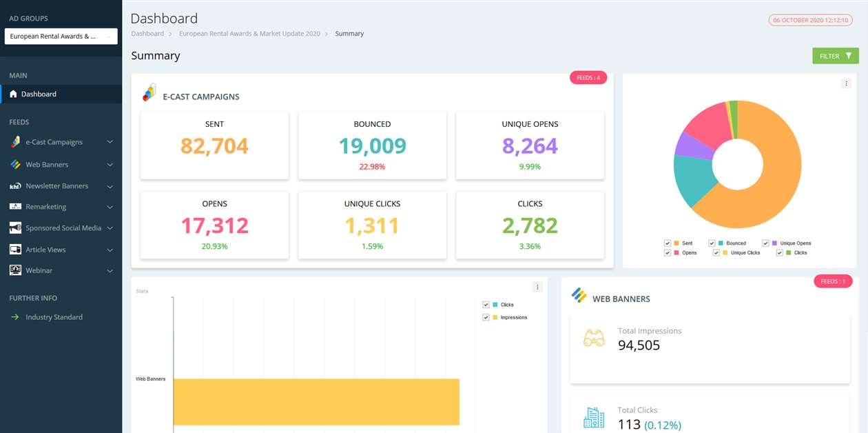Click the Sponsored Social Media megaphone icon
Viewport: 868px width, 433px height.
[14, 228]
